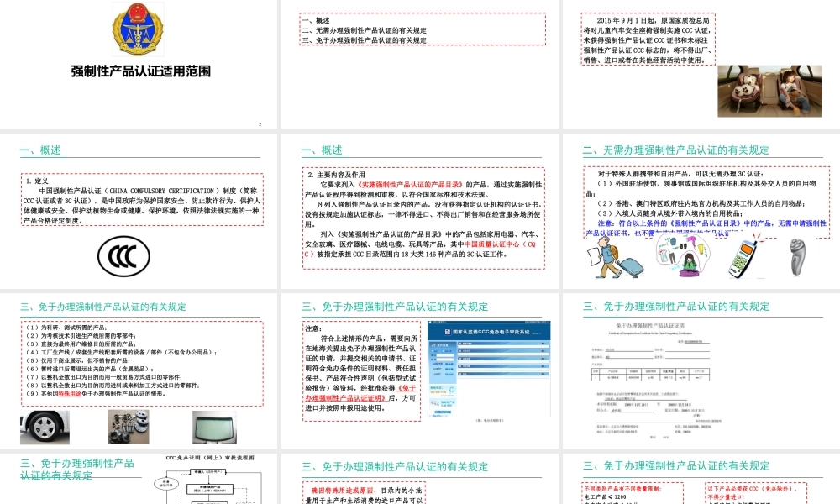Image resolution: width=840 pixels, height=504 pixels.
Task: Click the windshield glass image
Action: pyautogui.click(x=214, y=427)
